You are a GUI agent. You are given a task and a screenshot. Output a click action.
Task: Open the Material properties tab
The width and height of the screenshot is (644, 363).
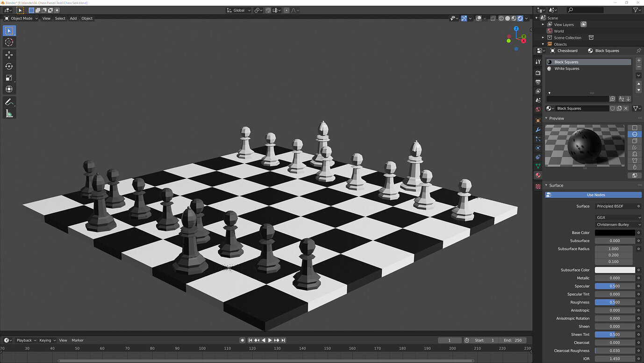(538, 175)
